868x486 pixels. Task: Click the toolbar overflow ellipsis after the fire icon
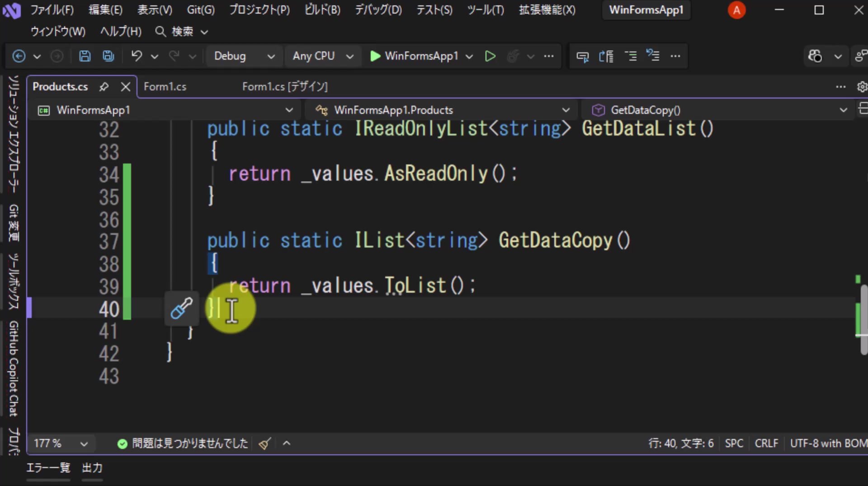click(x=549, y=56)
